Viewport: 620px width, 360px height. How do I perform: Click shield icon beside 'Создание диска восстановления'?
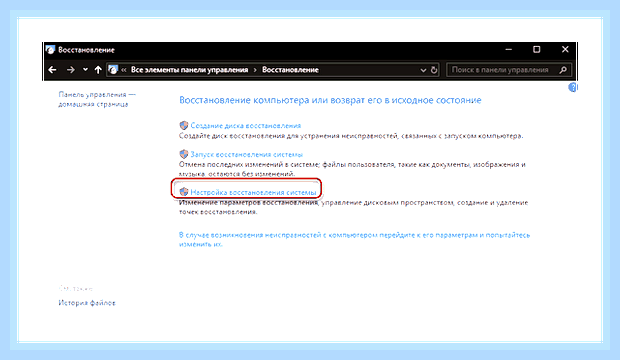tap(183, 125)
